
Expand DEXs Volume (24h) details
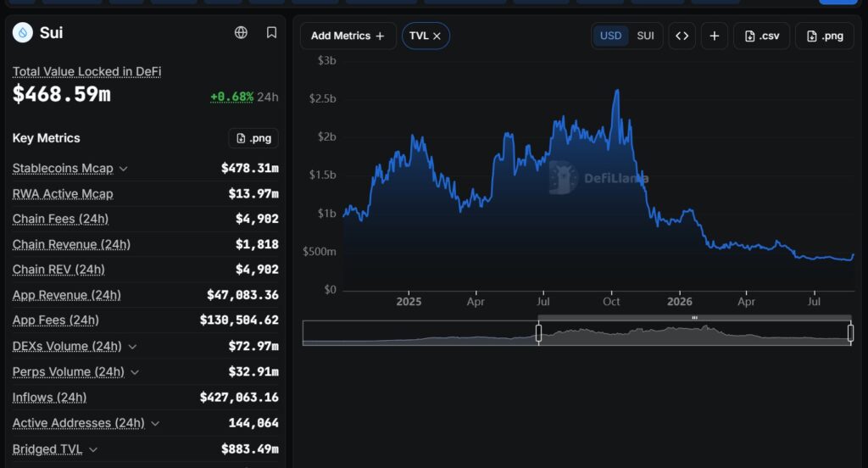point(132,347)
